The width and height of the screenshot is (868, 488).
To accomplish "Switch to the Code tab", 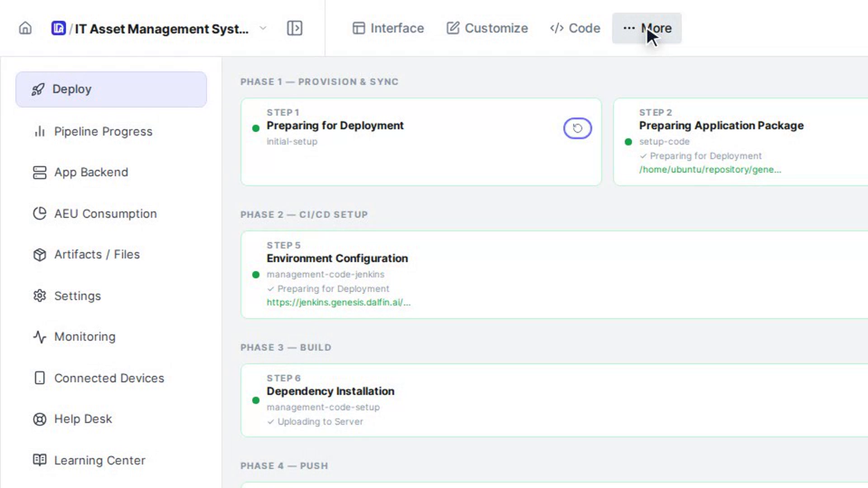I will pos(575,28).
